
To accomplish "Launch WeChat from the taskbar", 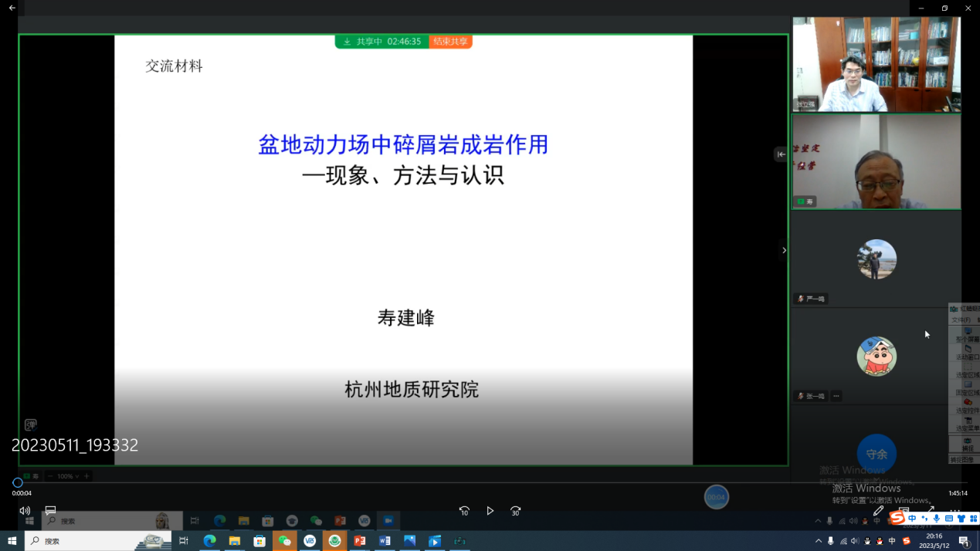I will 284,541.
